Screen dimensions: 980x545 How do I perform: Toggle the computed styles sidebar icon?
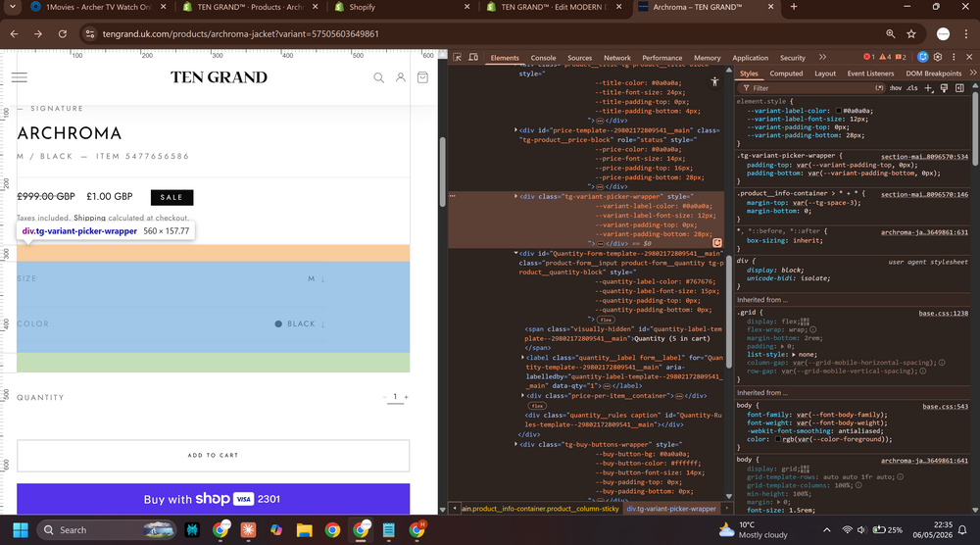click(959, 88)
